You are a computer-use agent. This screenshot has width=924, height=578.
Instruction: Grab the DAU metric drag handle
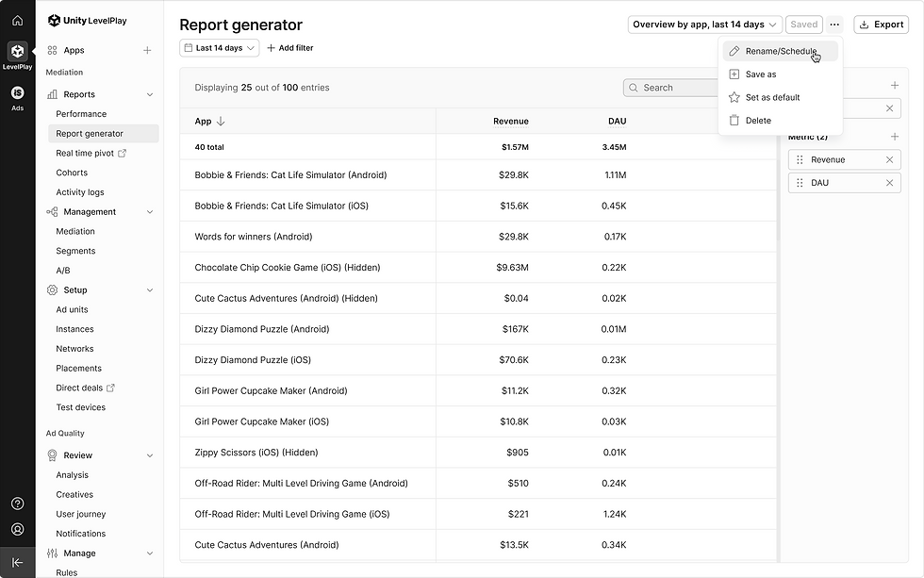(800, 183)
